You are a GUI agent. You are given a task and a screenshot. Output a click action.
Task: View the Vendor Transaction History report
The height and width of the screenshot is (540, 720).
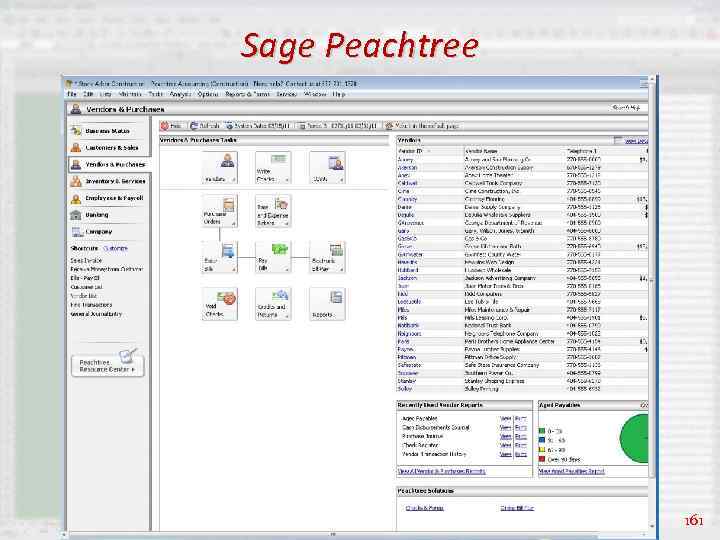506,454
